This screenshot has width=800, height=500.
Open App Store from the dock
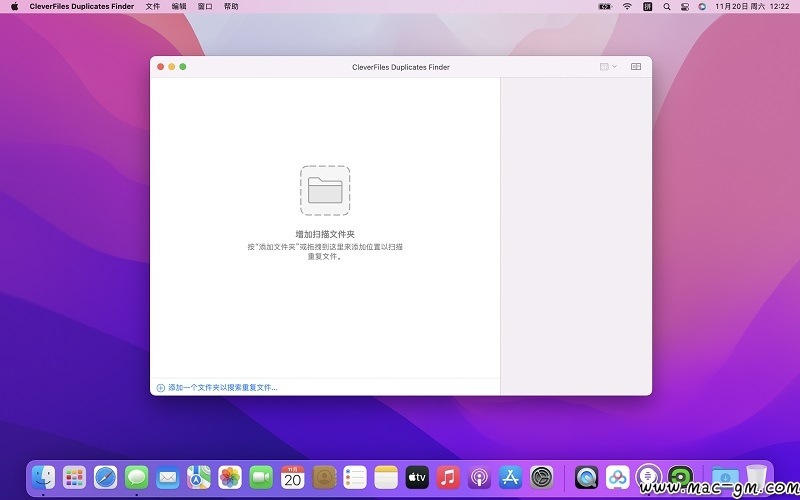pos(511,478)
